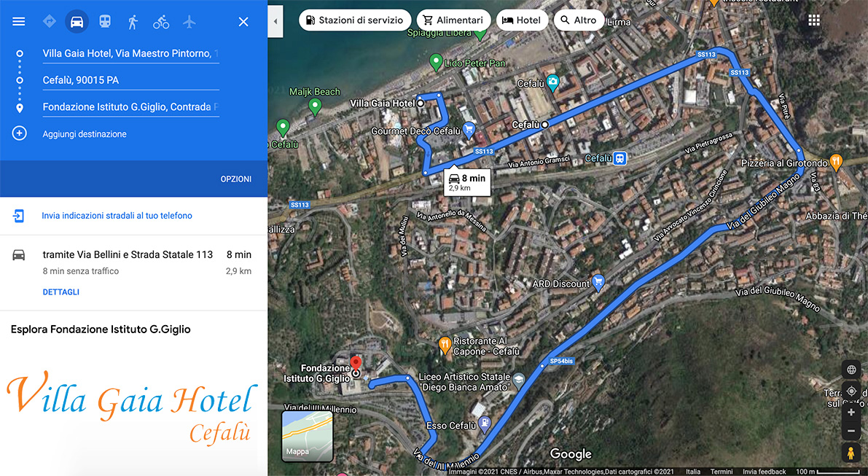Screen dimensions: 868x476
Task: Select the driving car travel mode
Action: 77,22
